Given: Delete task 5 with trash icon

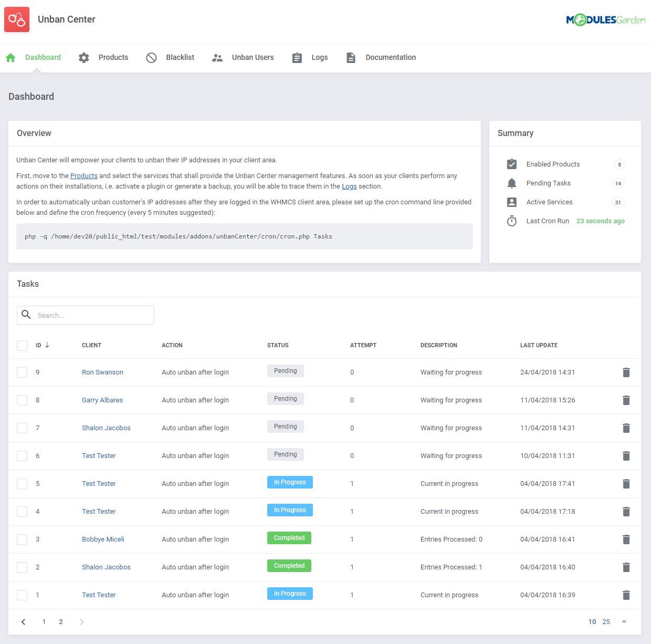Looking at the screenshot, I should (x=626, y=484).
